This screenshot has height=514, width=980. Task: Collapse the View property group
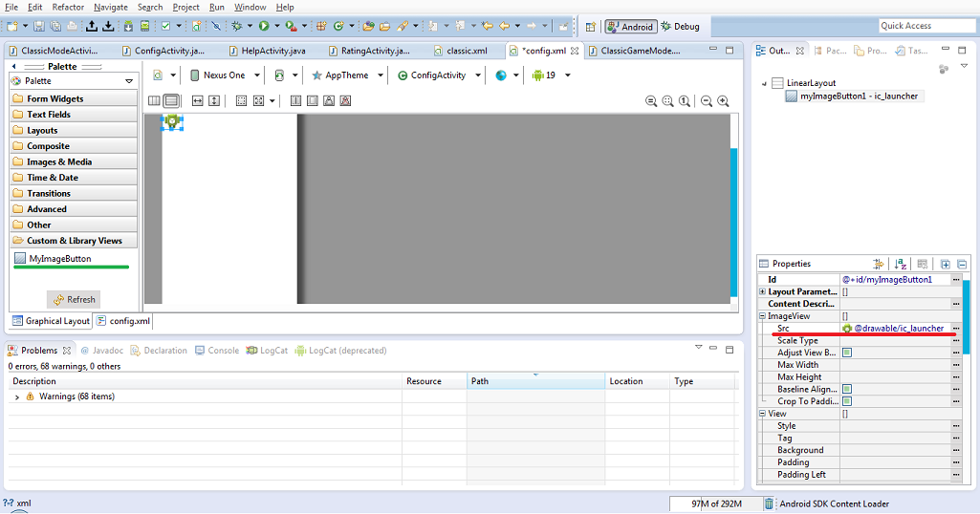pos(763,414)
